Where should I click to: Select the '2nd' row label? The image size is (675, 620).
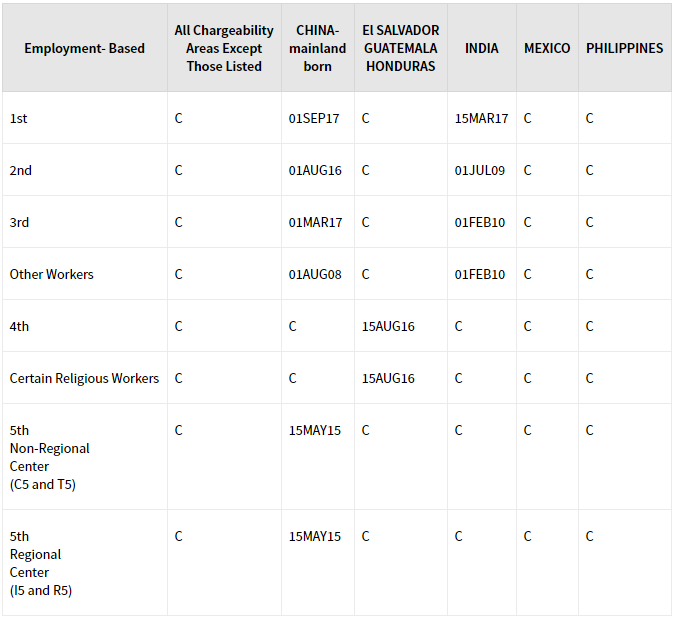(x=21, y=170)
